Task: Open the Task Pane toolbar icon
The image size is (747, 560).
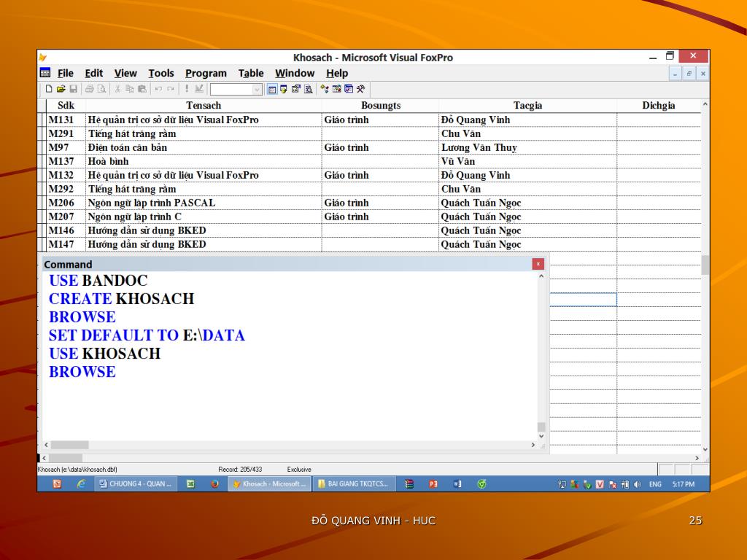Action: click(349, 89)
